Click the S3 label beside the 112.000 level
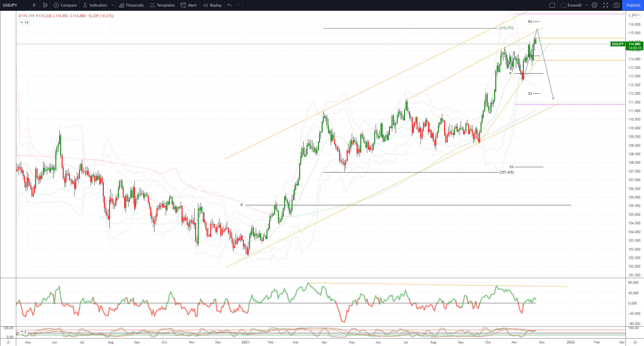This screenshot has height=346, width=644. 530,94
